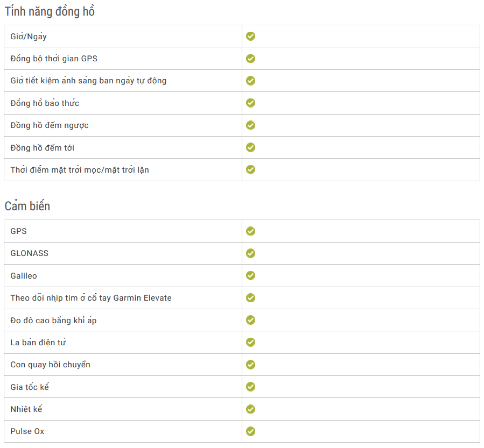Click the Gia tốc kế checkmark icon
The image size is (484, 448).
point(250,387)
